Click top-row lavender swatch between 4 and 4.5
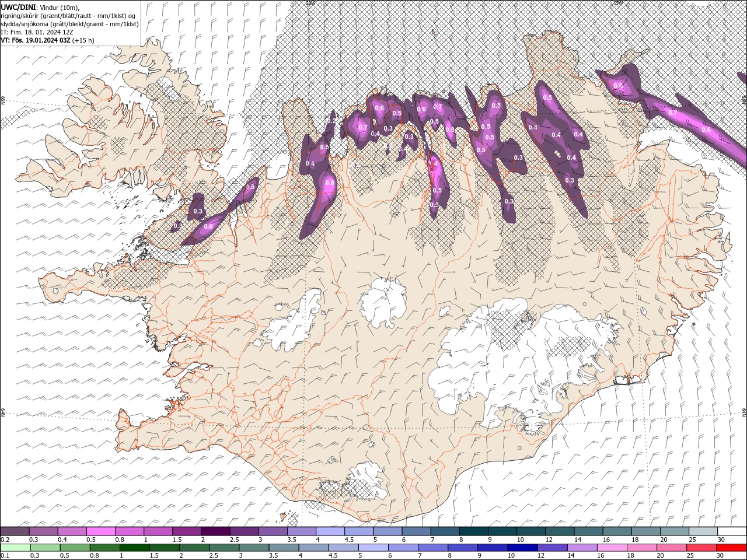This screenshot has height=560, width=747. click(x=330, y=531)
